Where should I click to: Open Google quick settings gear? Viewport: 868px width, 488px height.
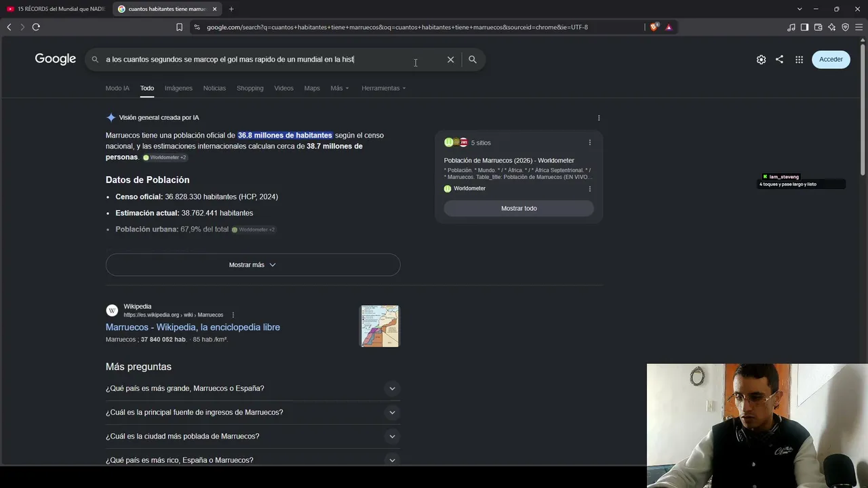761,60
